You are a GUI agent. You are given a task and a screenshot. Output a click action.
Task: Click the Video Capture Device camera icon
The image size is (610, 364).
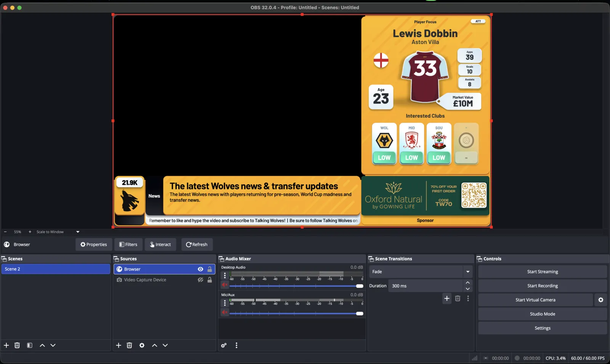(119, 280)
